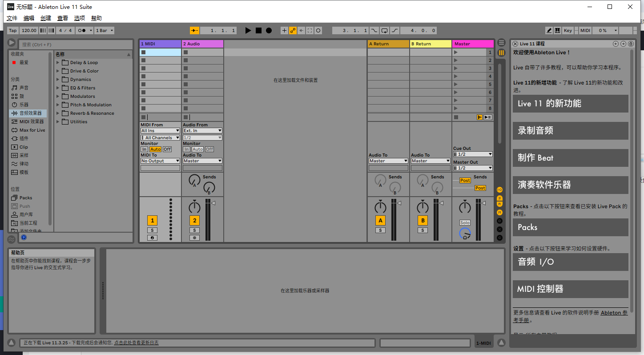
Task: Select the Sounds category in browser
Action: [24, 88]
